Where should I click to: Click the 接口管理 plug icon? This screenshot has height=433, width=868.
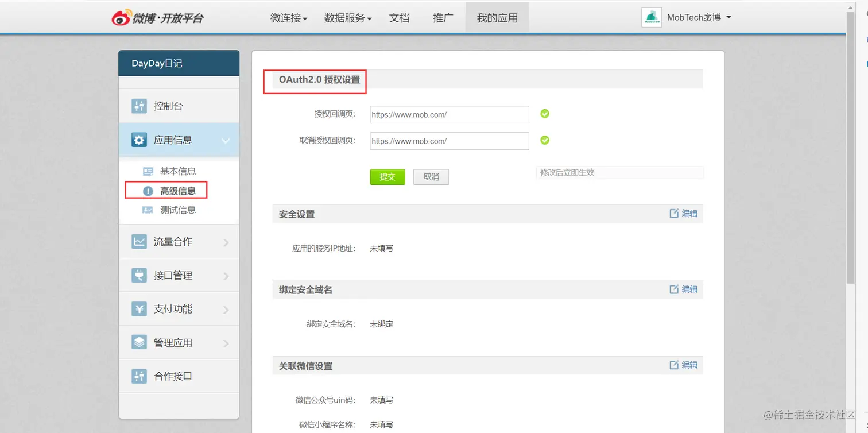click(139, 276)
